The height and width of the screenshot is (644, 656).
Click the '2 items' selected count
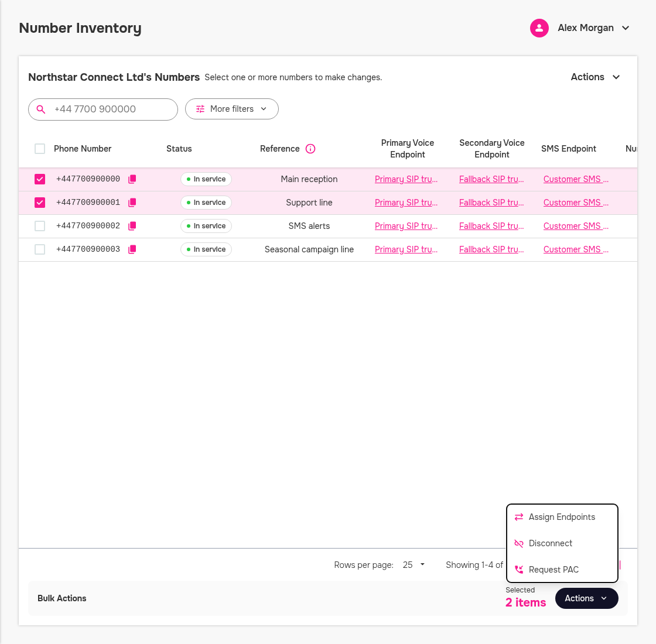(525, 602)
